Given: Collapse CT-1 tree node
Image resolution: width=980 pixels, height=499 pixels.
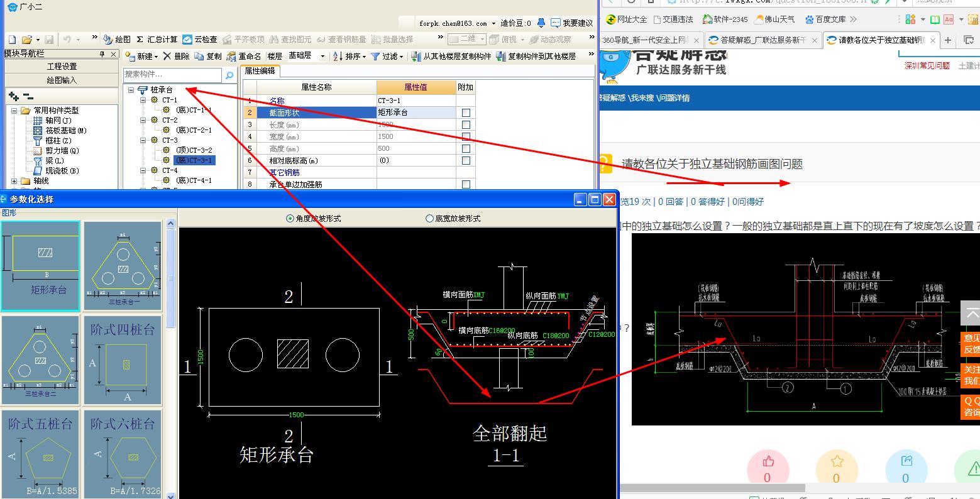Looking at the screenshot, I should pos(143,100).
